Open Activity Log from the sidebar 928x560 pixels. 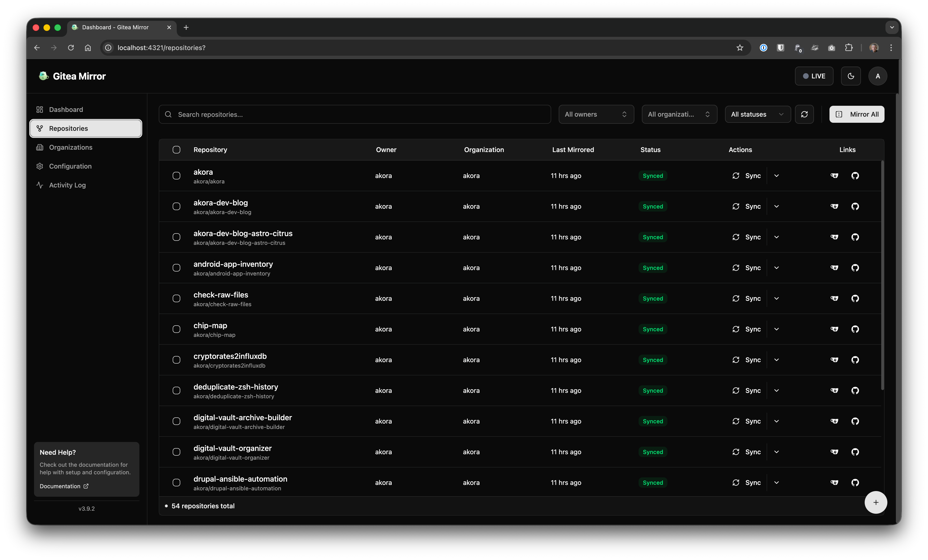67,185
